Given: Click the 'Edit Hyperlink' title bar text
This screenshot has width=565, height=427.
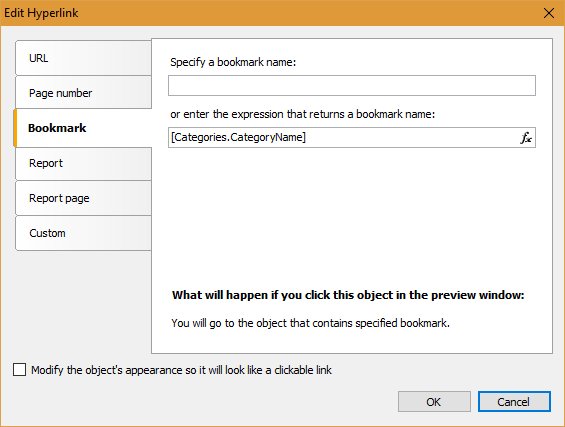Looking at the screenshot, I should pos(41,13).
